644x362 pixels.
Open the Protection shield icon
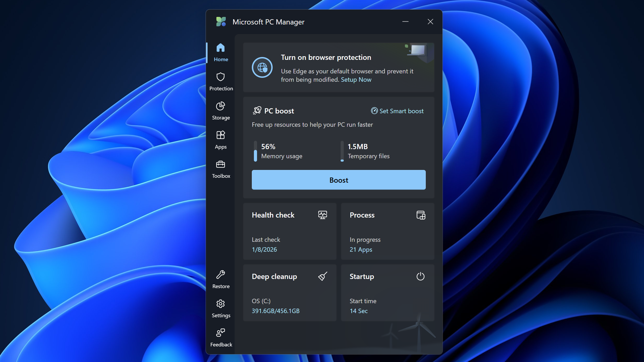coord(220,77)
